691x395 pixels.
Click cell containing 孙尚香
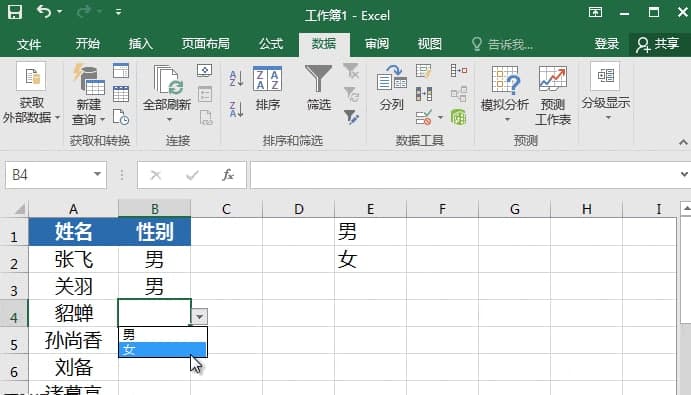coord(74,340)
